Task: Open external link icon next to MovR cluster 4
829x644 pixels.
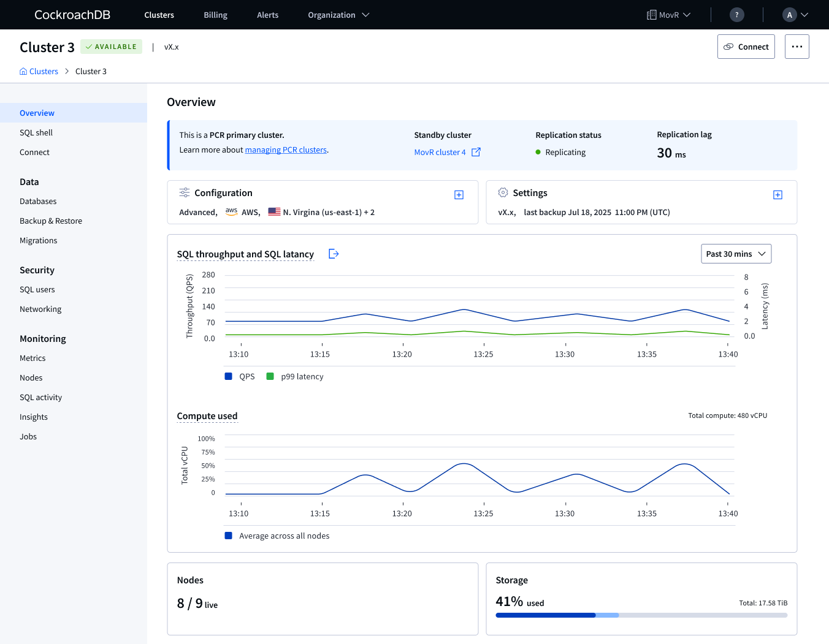Action: (476, 152)
